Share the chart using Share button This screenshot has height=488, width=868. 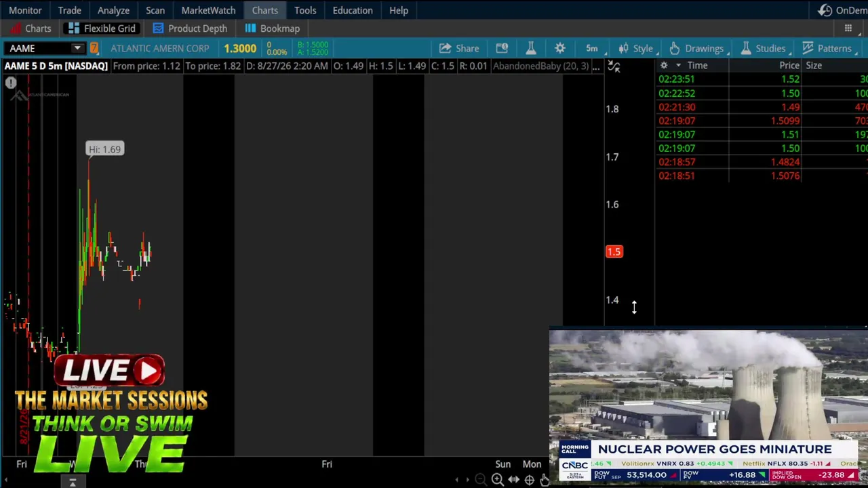(459, 48)
